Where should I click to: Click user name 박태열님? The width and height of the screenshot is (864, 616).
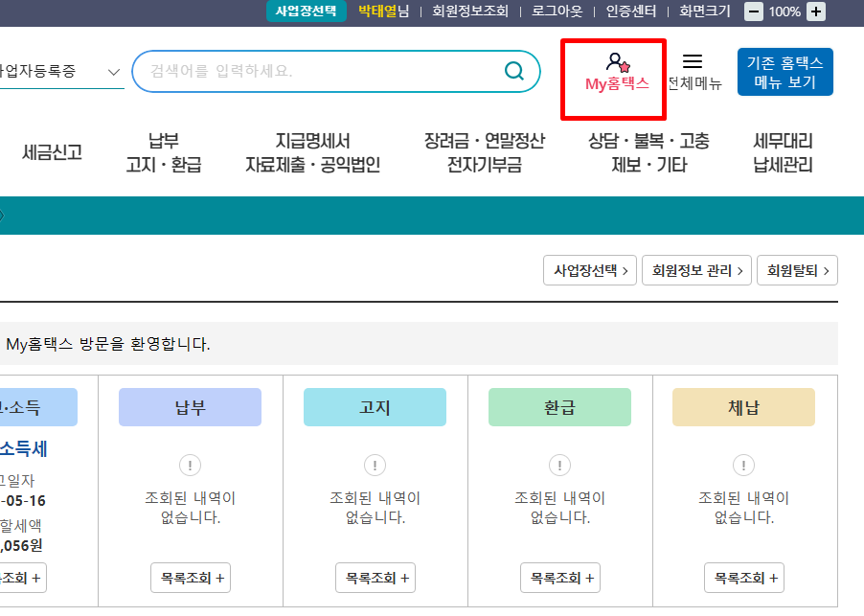tap(383, 11)
